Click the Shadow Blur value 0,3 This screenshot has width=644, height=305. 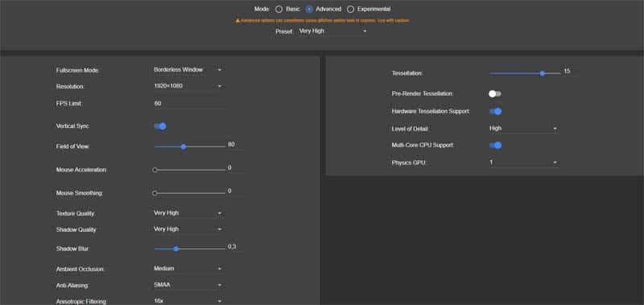pos(232,247)
